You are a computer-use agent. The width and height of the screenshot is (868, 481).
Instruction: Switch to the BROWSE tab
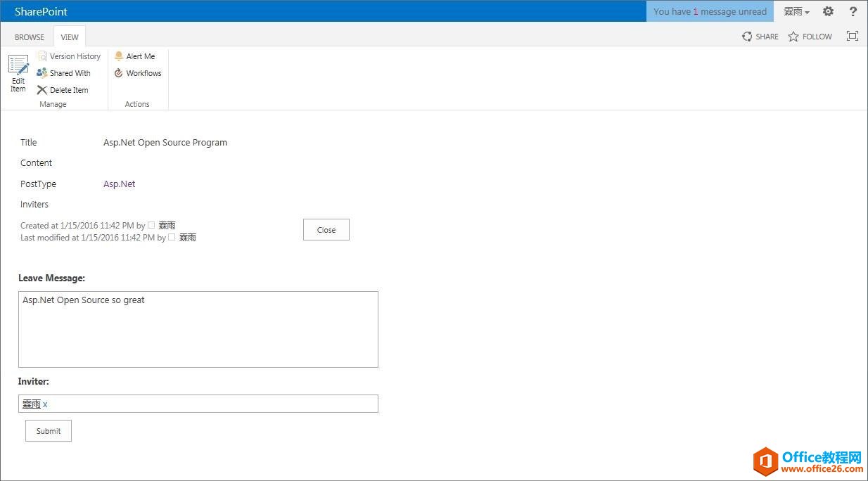click(30, 37)
